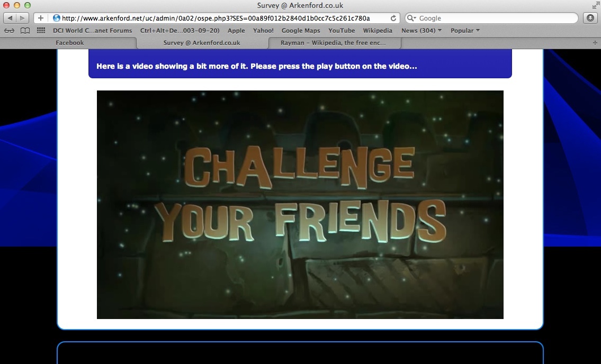Click the add bookmark plus button
This screenshot has height=364, width=601.
point(41,18)
